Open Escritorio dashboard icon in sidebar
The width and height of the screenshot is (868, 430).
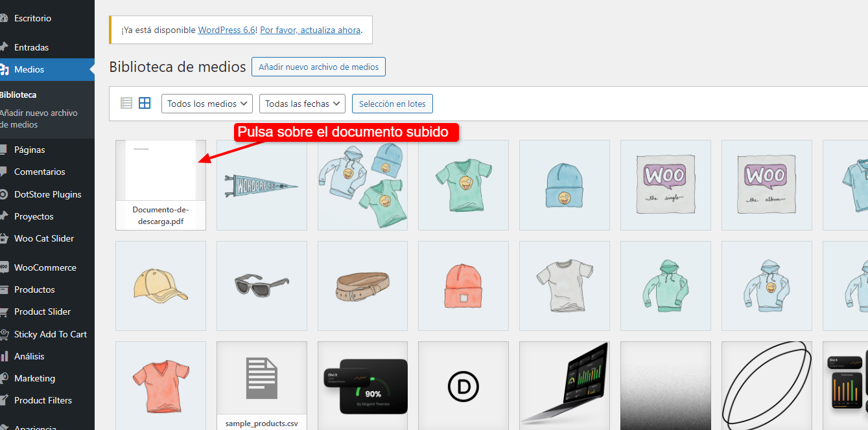(3, 19)
